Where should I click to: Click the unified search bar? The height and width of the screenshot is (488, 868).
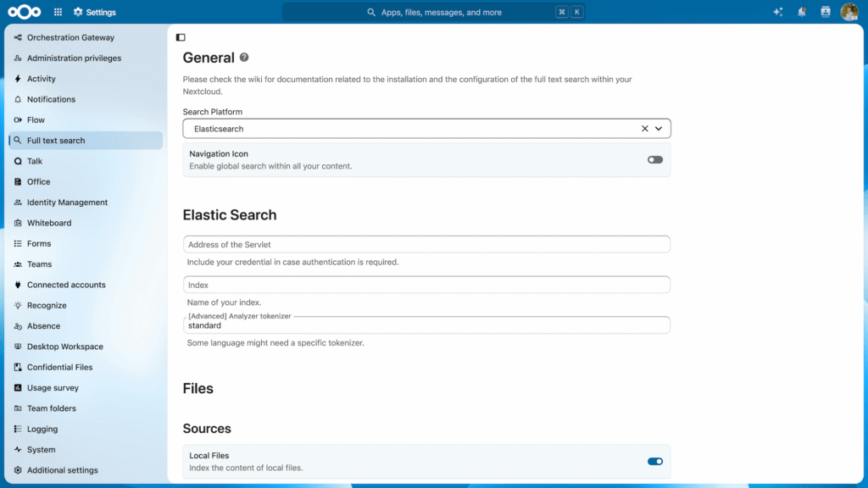tap(434, 12)
